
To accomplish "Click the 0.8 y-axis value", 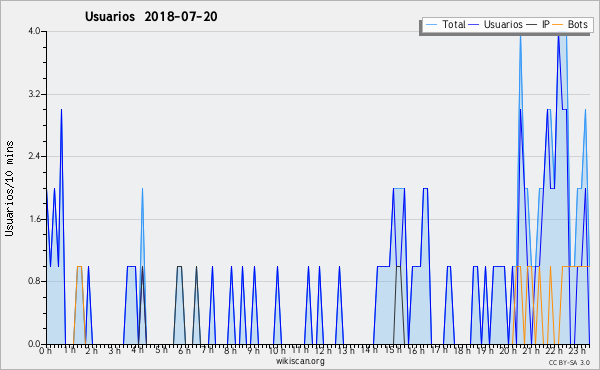I will tap(34, 282).
